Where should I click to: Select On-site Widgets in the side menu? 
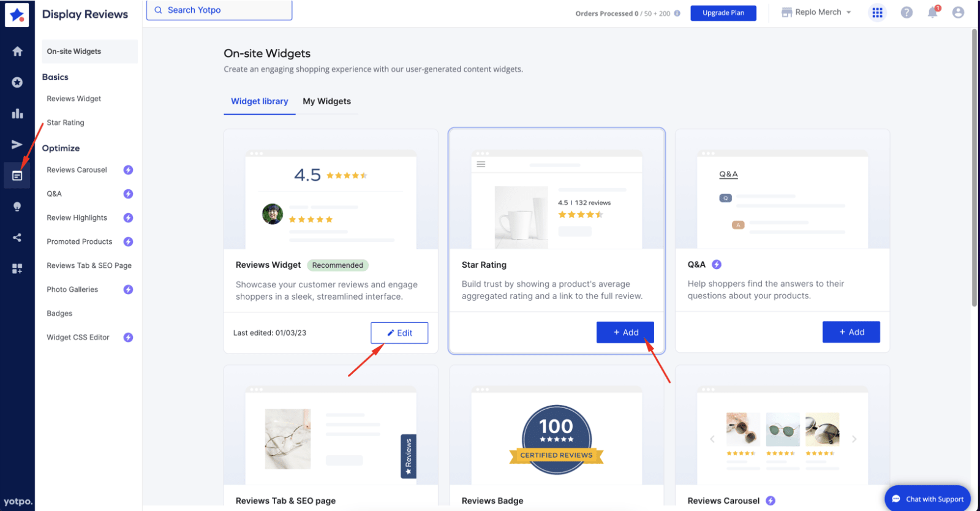pos(89,51)
